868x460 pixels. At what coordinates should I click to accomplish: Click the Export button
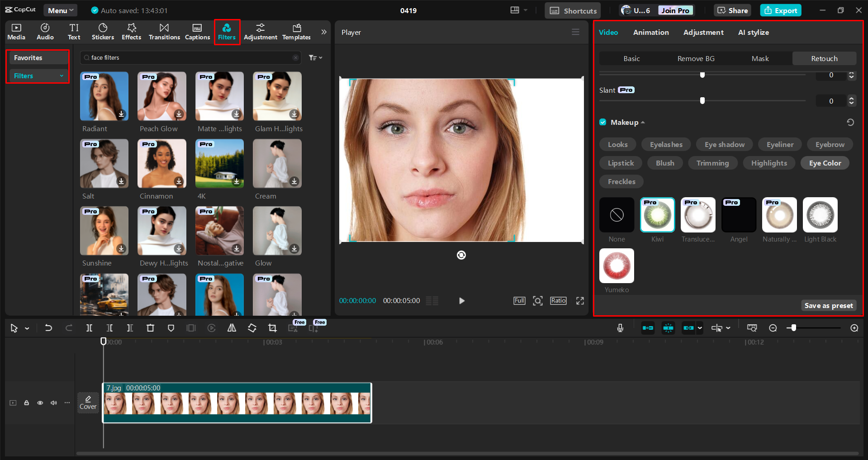tap(780, 10)
